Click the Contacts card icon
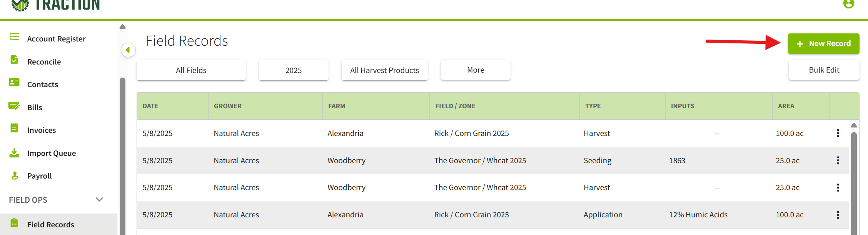Screen dimensions: 868x235 pyautogui.click(x=14, y=82)
